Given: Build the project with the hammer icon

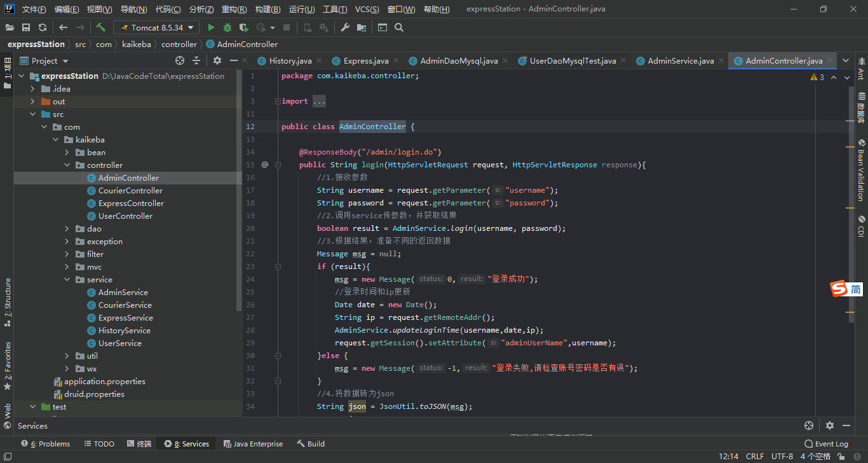Looking at the screenshot, I should [x=100, y=27].
